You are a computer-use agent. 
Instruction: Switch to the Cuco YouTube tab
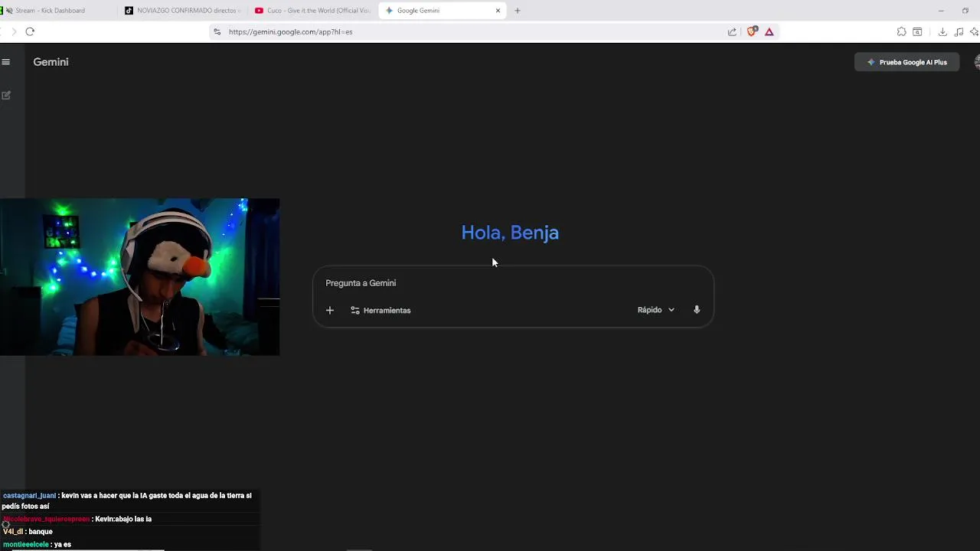[x=312, y=11]
